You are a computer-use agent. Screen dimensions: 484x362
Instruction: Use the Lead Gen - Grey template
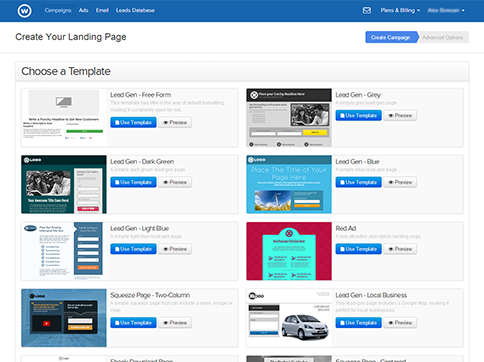[359, 115]
